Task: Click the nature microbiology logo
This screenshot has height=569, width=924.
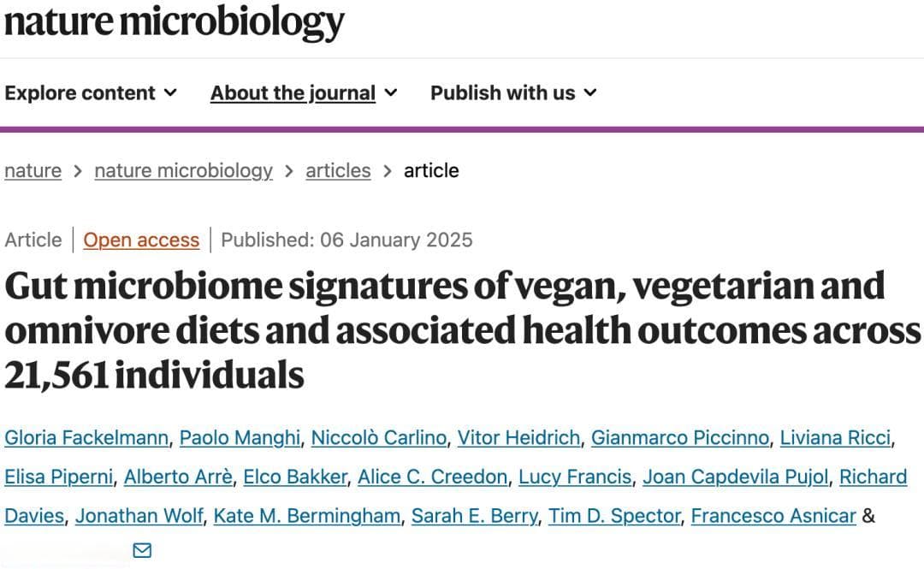Action: click(175, 21)
